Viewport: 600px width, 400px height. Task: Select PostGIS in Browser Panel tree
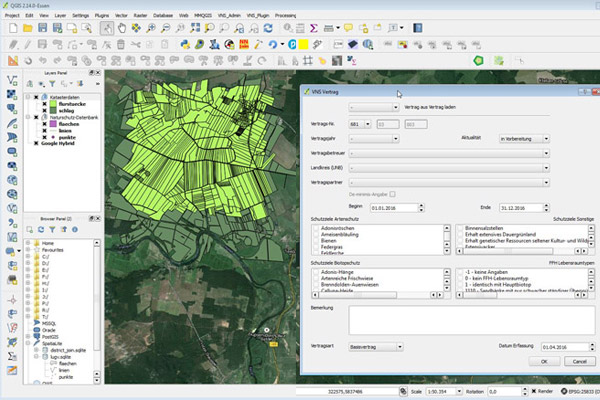point(50,337)
